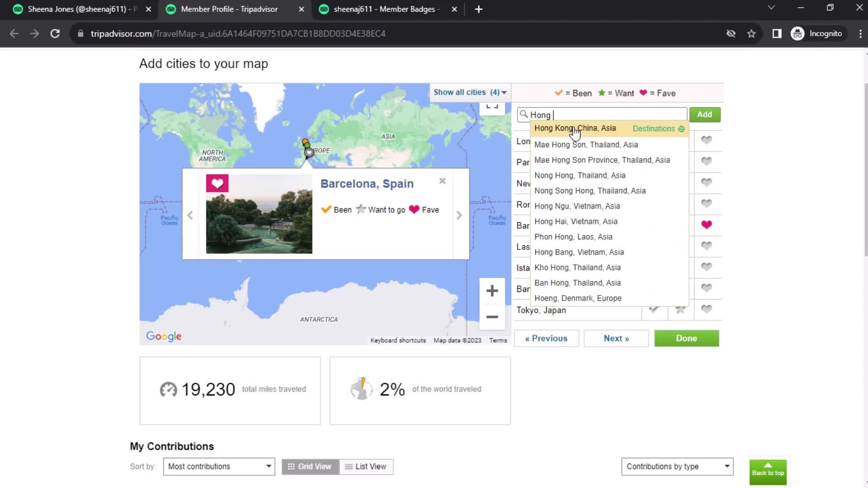Click the green Done button
The height and width of the screenshot is (488, 868).
point(686,338)
